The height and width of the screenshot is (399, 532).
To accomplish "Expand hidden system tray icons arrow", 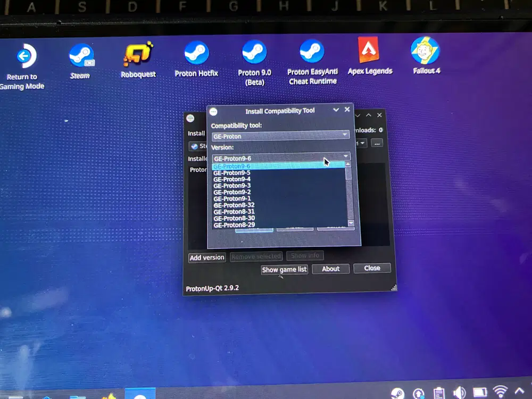I will point(519,391).
